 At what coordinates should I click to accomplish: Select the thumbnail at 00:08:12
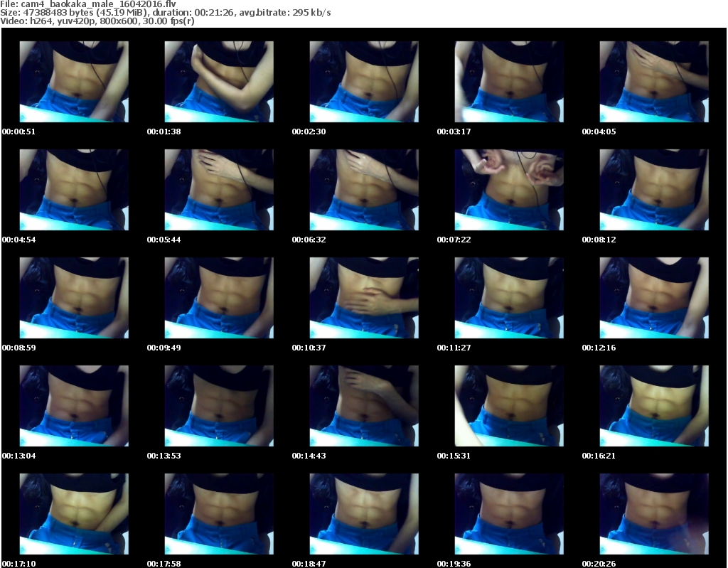click(654, 190)
